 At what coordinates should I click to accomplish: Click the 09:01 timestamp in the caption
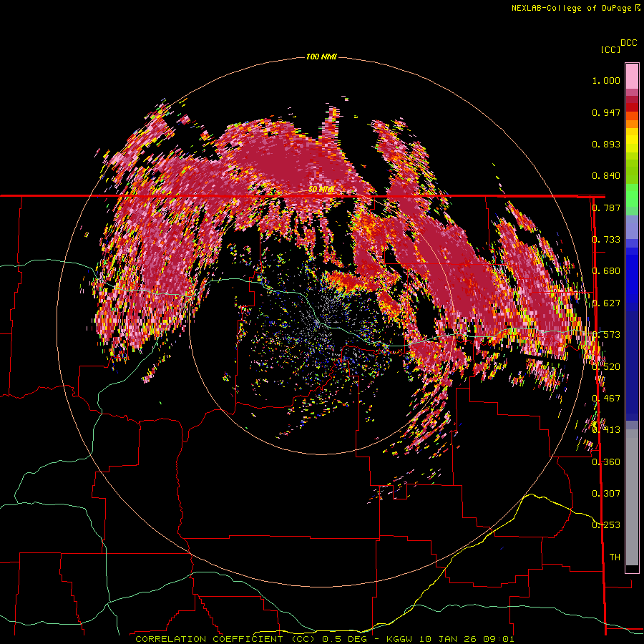point(497,639)
